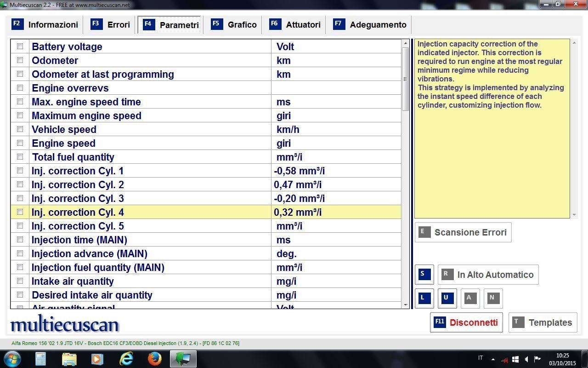
Task: Select the Odometer at last programming row
Action: click(206, 74)
